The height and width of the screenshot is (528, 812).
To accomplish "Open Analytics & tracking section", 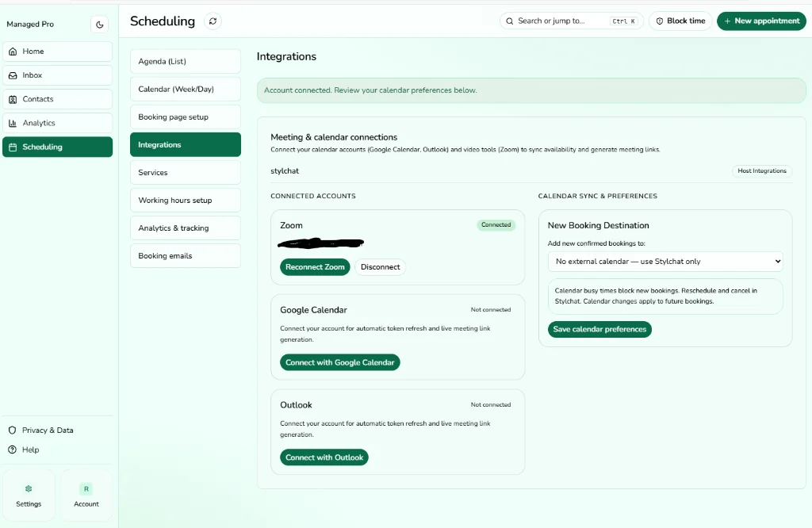I will (186, 228).
